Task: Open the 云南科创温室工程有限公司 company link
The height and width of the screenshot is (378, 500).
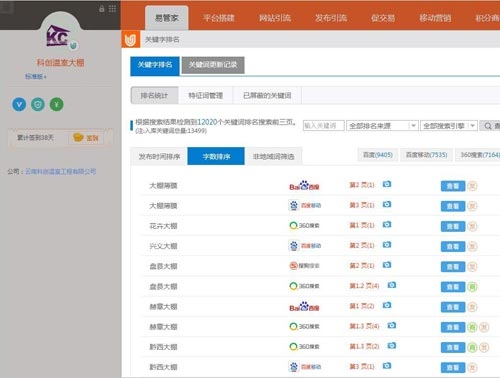Action: (61, 172)
